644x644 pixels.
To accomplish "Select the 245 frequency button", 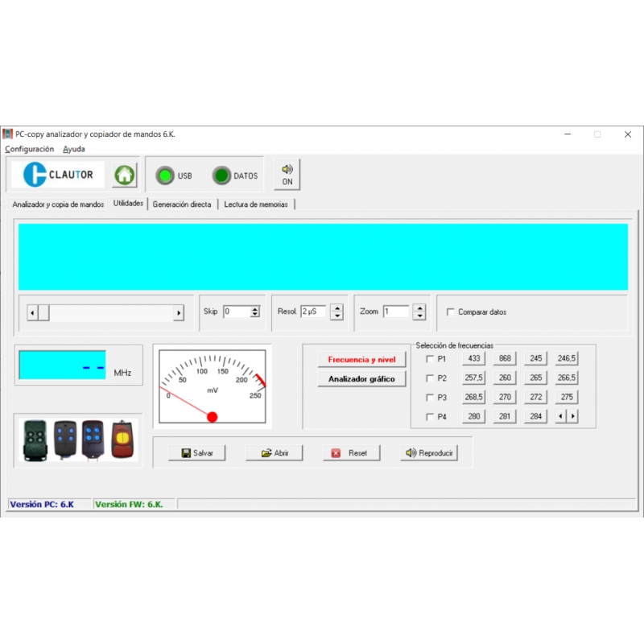I will click(535, 358).
